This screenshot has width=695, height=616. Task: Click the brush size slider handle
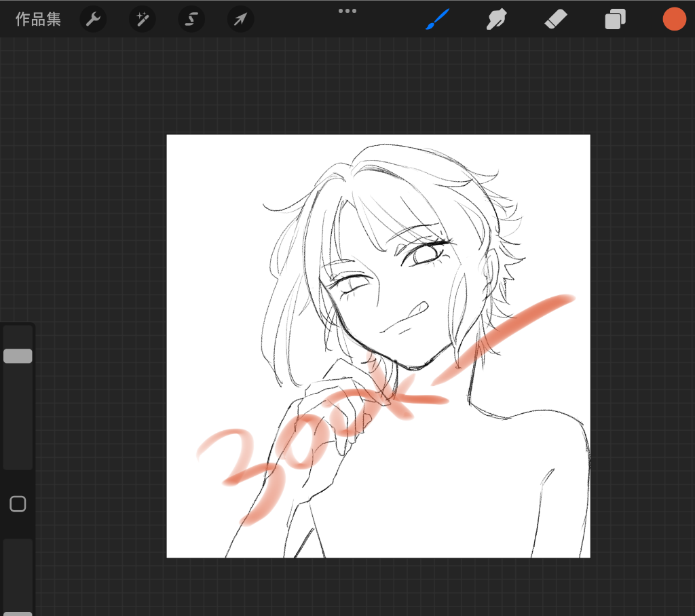point(18,356)
